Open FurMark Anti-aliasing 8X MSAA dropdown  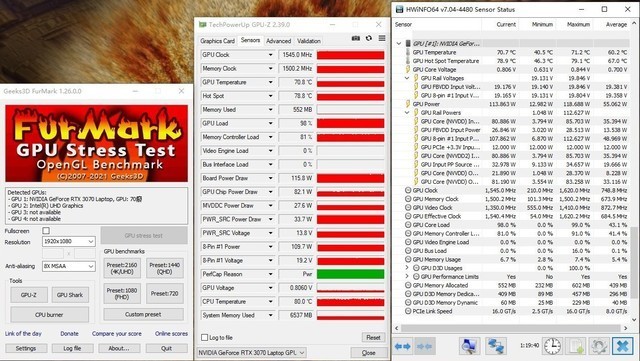pos(69,266)
